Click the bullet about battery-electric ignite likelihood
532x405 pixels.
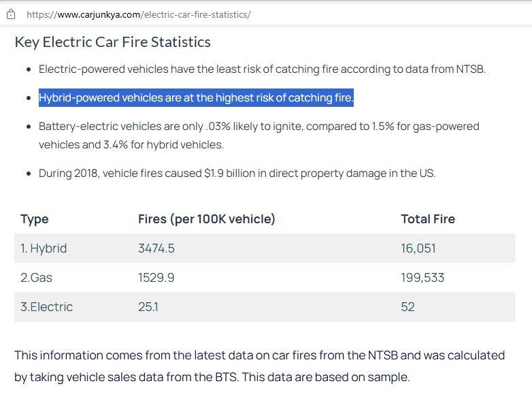coord(259,135)
